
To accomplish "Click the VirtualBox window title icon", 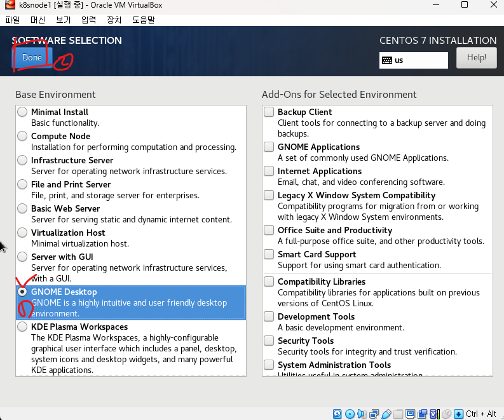I will pyautogui.click(x=10, y=5).
